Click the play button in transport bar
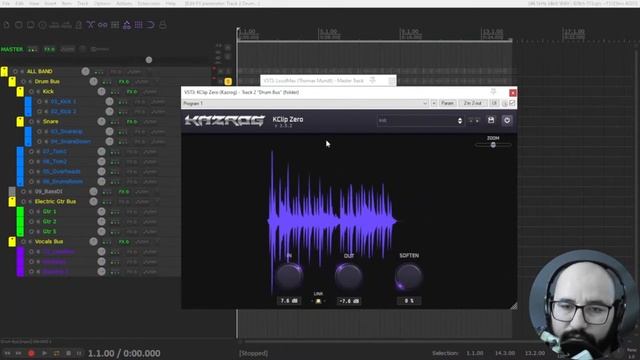 tap(44, 353)
